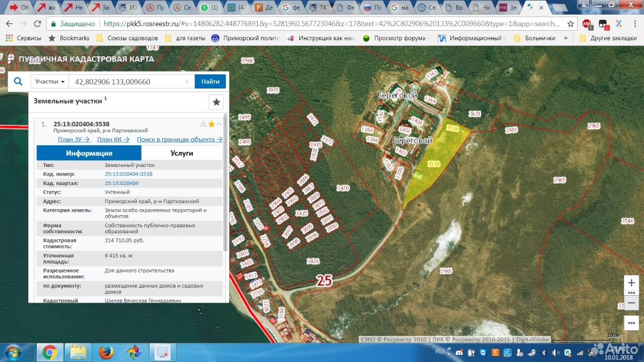Collapse the parcel result with the chevron
Viewport: 644px width, 362px height.
(219, 124)
